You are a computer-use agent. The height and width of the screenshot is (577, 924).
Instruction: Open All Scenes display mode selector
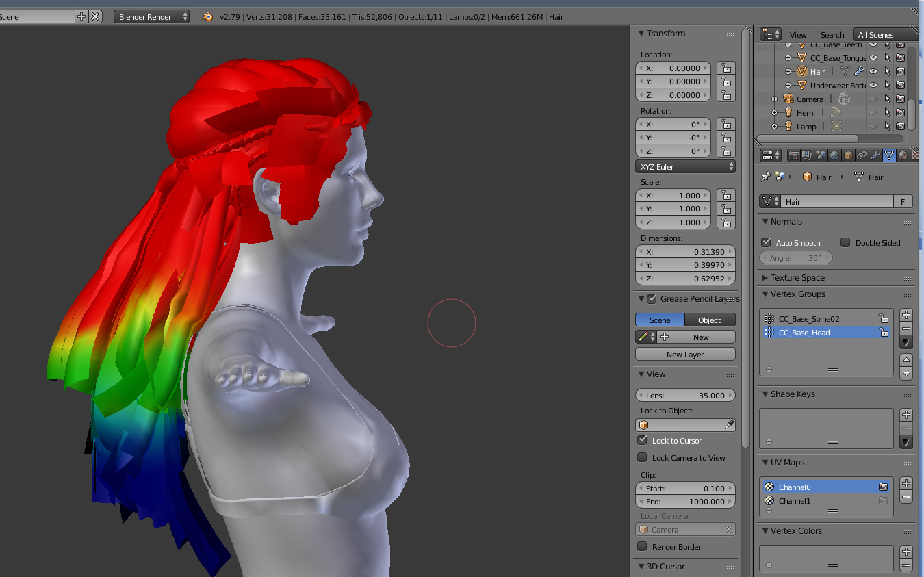(x=884, y=34)
